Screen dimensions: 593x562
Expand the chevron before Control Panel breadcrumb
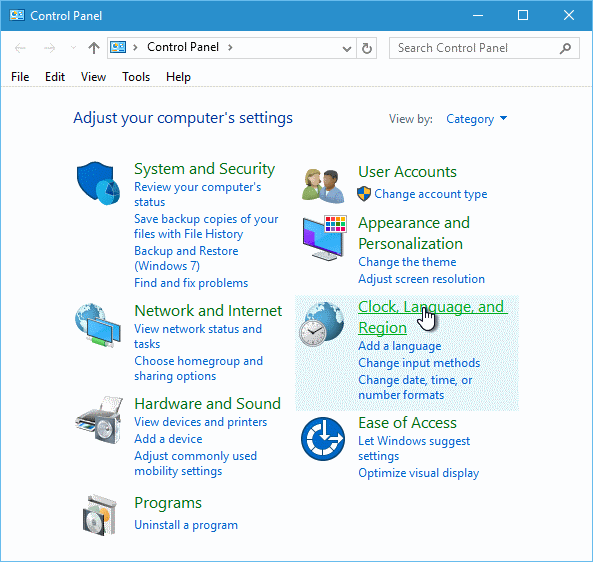(135, 47)
